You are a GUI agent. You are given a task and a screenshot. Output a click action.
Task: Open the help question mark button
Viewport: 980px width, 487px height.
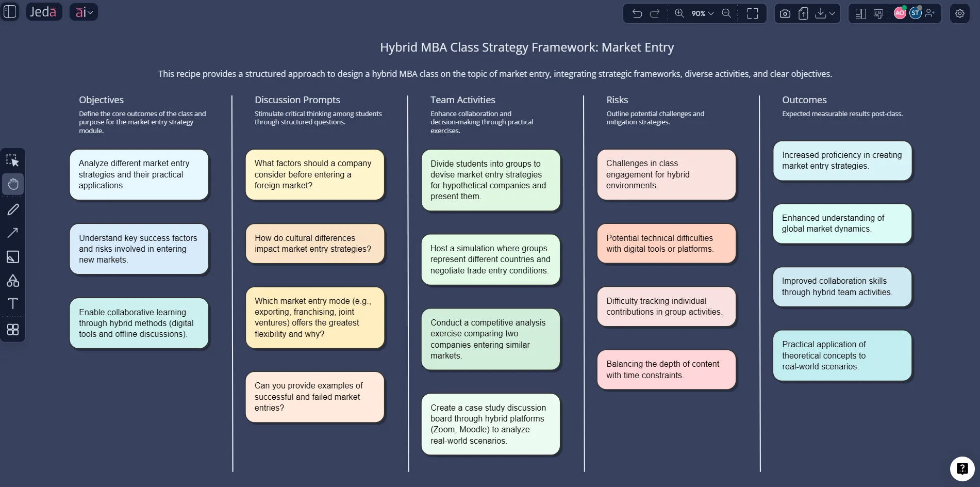click(962, 468)
